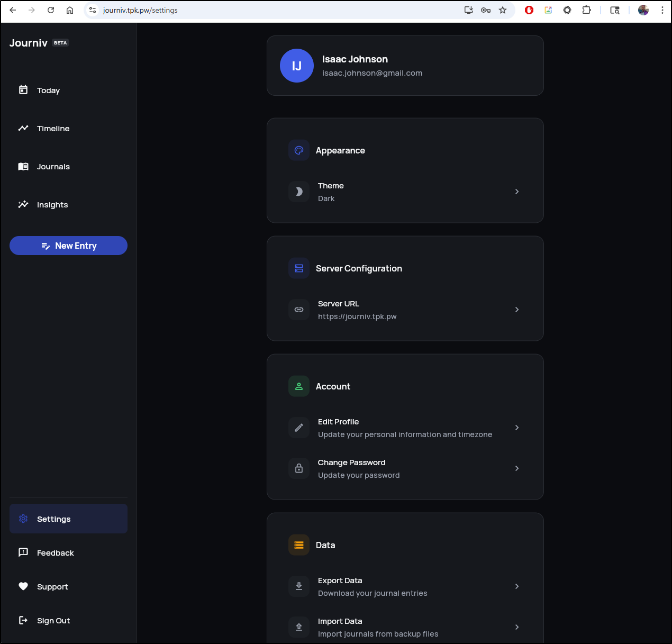Expand the Theme setting chevron
672x644 pixels.
(x=517, y=192)
